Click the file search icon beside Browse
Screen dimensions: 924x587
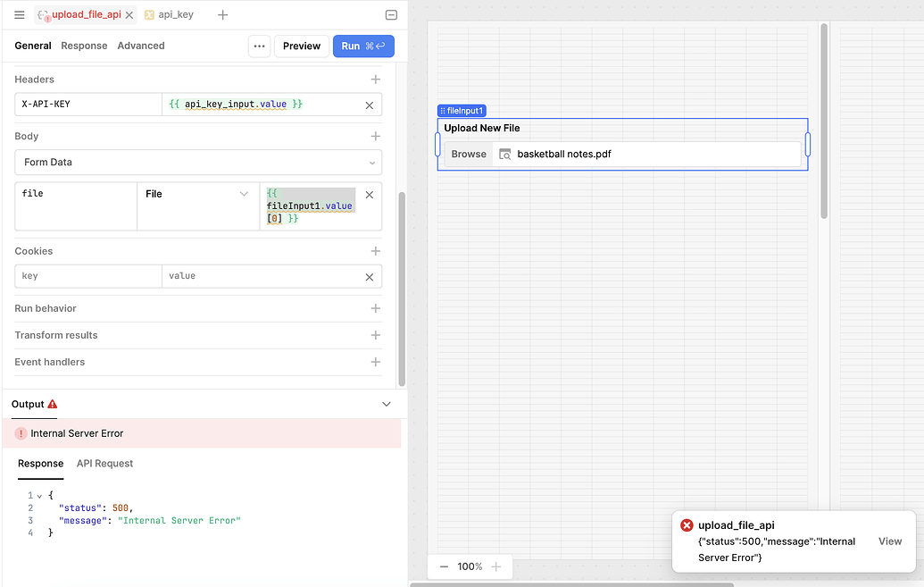pyautogui.click(x=505, y=154)
